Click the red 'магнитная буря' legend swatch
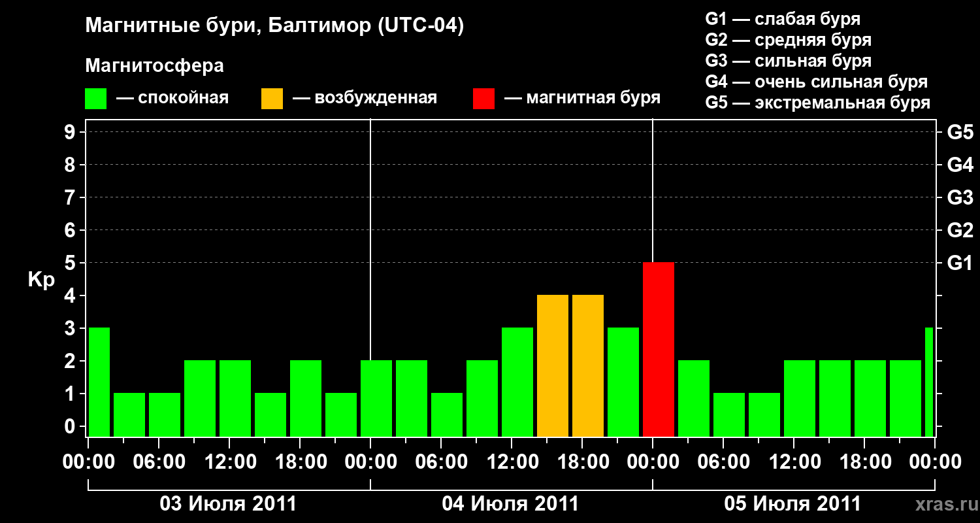The height and width of the screenshot is (523, 980). coord(484,99)
